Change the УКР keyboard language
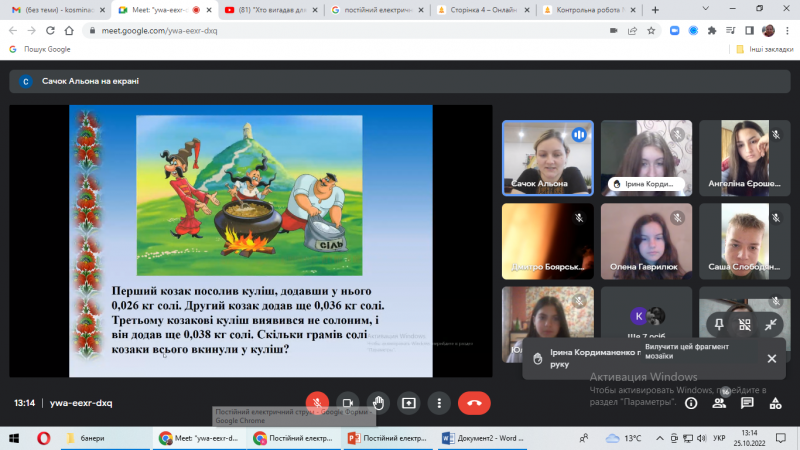This screenshot has width=800, height=450. (x=719, y=438)
